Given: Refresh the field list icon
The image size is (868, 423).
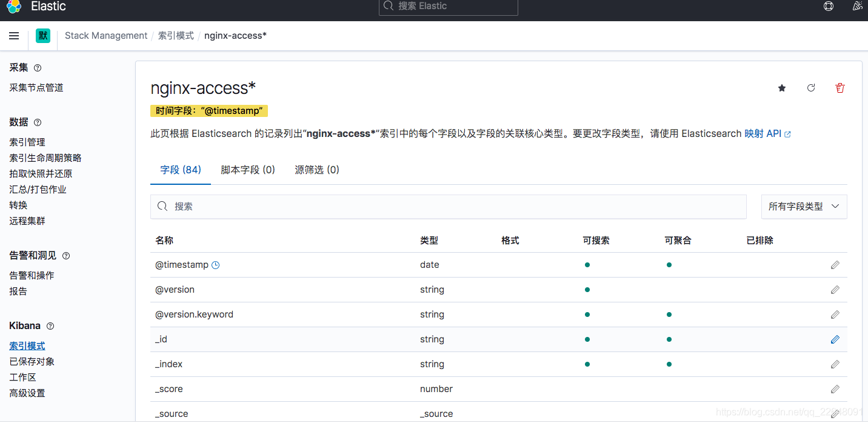Looking at the screenshot, I should 811,88.
